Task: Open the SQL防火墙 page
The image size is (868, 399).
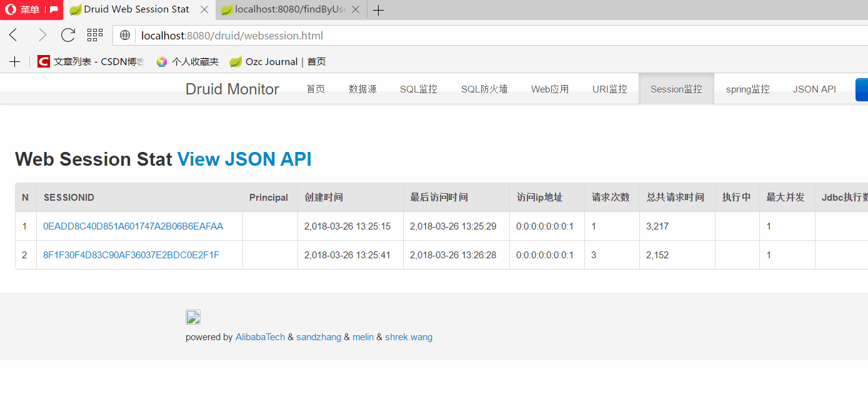Action: click(x=484, y=89)
